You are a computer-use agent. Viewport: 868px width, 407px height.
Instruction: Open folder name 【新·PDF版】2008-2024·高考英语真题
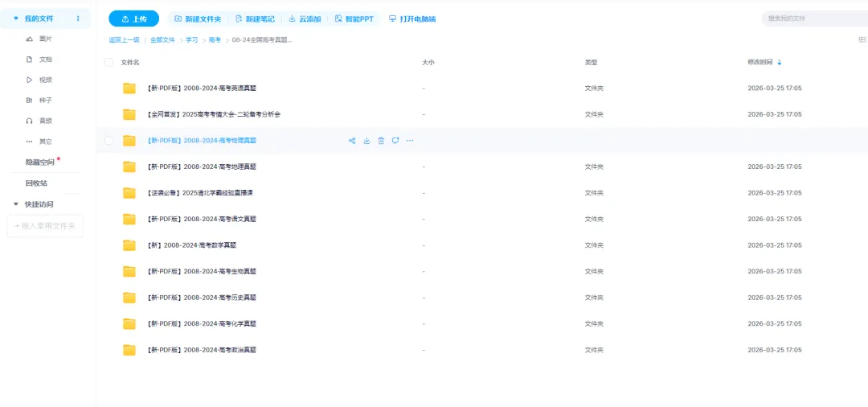[202, 88]
